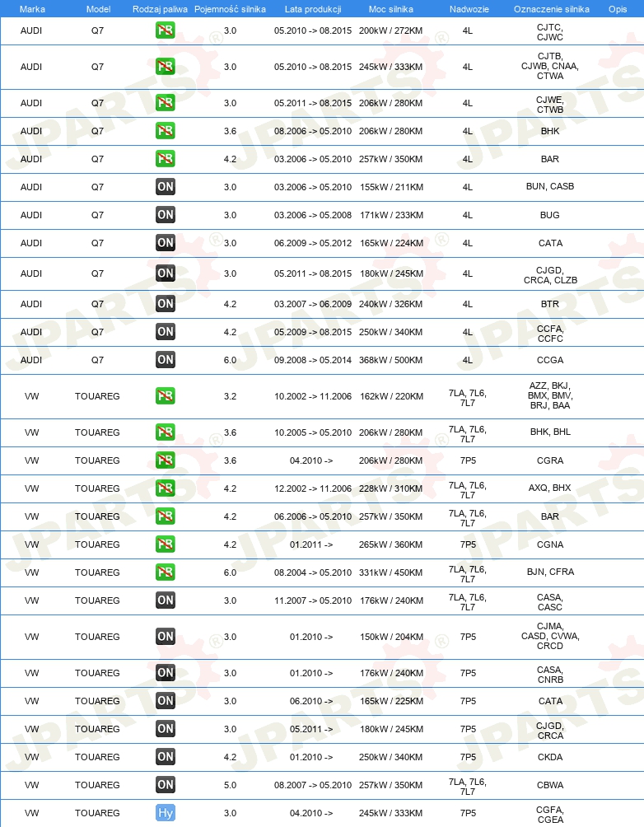This screenshot has width=644, height=827.
Task: Select the power cell 171kW / 233KM
Action: tap(391, 215)
